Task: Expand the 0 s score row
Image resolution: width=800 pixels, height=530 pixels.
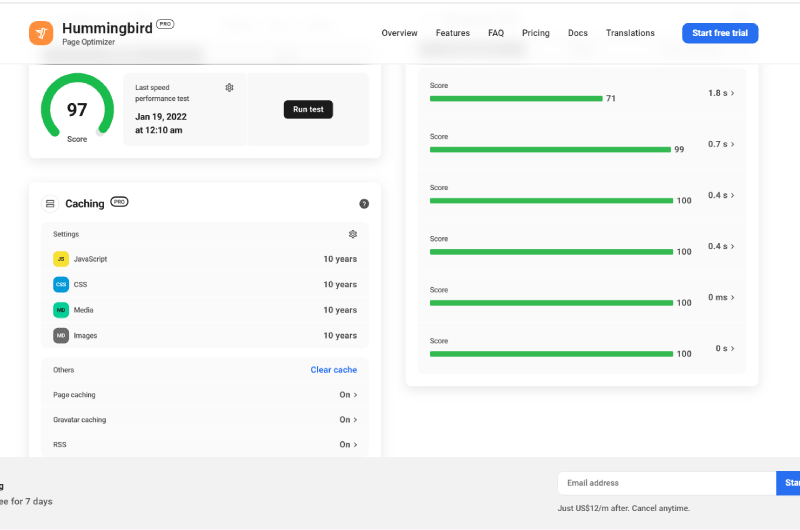Action: pos(725,348)
